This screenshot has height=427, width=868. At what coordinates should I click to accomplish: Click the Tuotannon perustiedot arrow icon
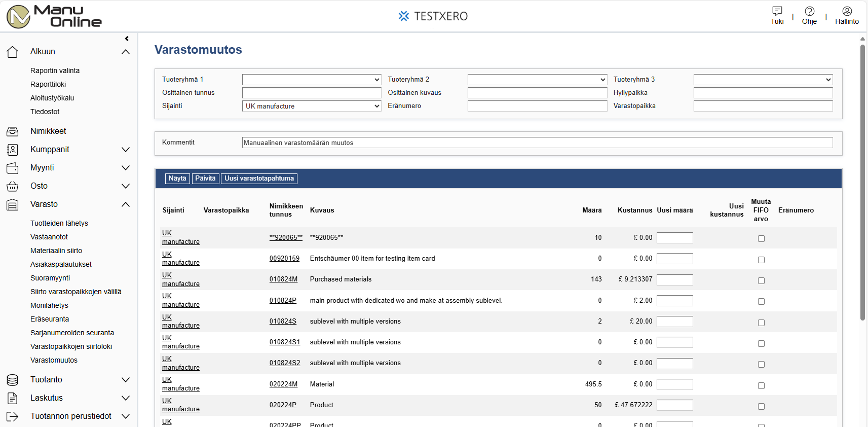[x=13, y=416]
